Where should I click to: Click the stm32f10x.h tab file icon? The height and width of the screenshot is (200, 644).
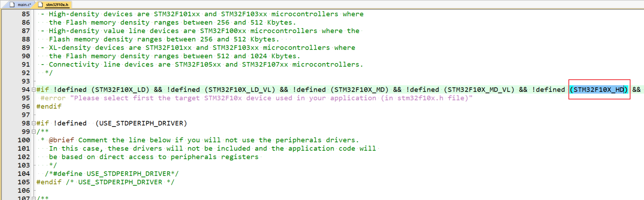tap(41, 4)
